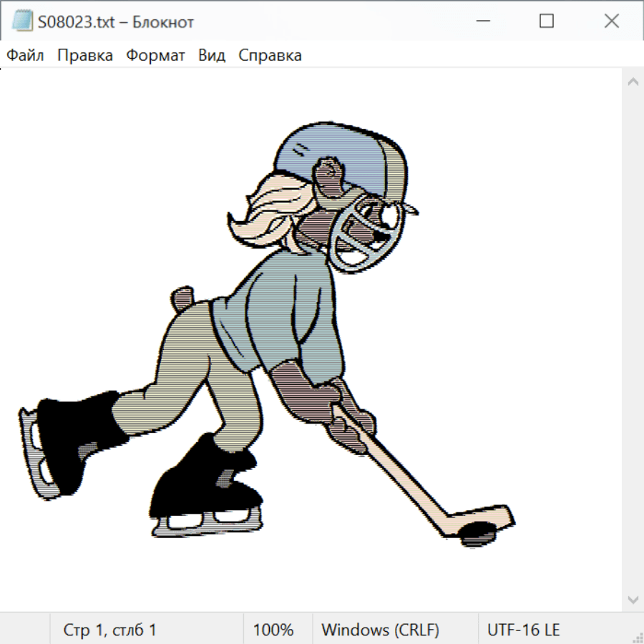Click the scroll down arrow
Image resolution: width=644 pixels, height=644 pixels.
[x=633, y=598]
